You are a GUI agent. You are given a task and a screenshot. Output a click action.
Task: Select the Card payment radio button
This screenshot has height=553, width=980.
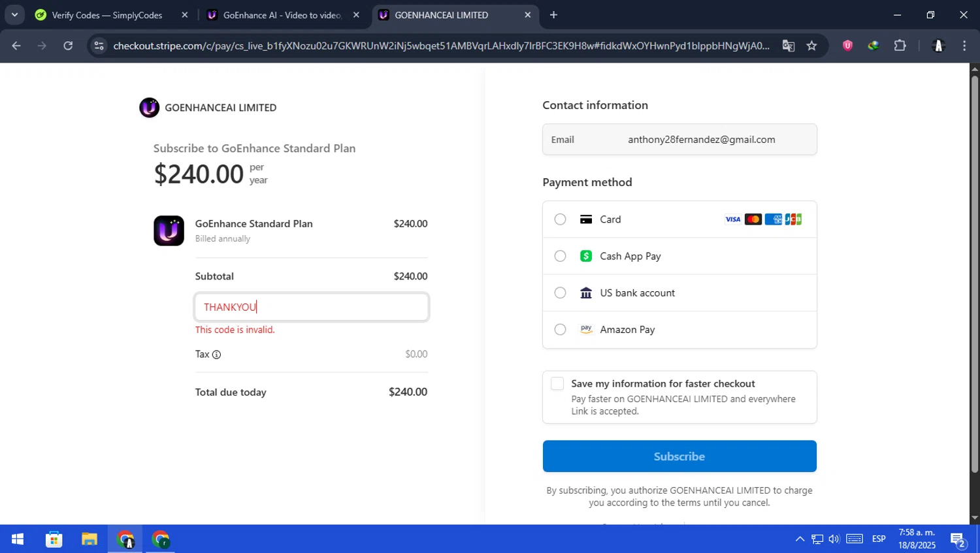560,219
